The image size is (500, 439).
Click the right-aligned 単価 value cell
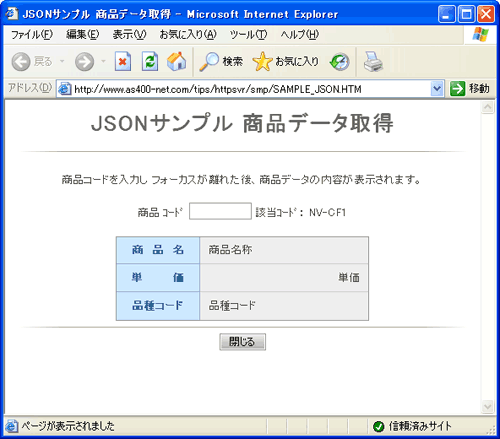284,277
